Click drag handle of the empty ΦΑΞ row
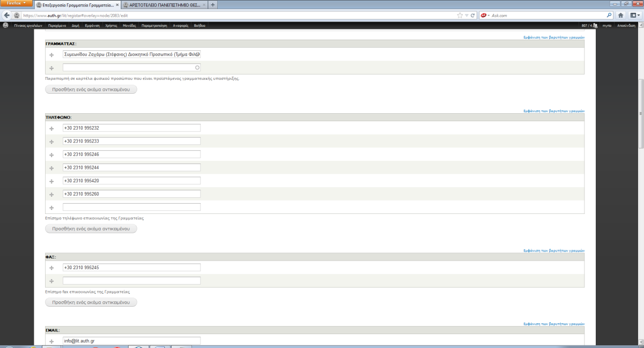This screenshot has height=348, width=644. 51,281
